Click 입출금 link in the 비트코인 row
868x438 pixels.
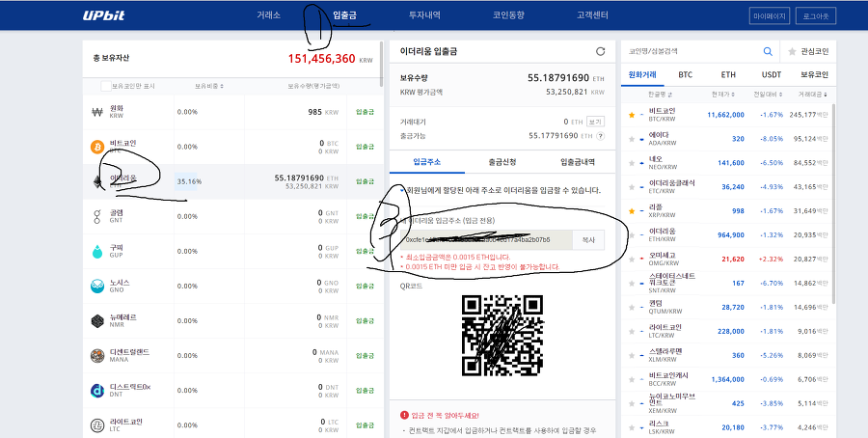click(x=365, y=147)
